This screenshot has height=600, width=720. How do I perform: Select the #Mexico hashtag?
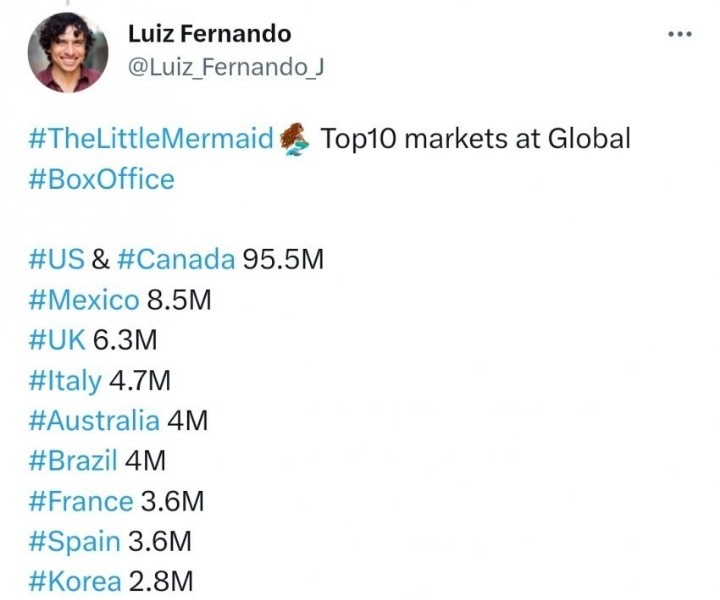(x=85, y=299)
